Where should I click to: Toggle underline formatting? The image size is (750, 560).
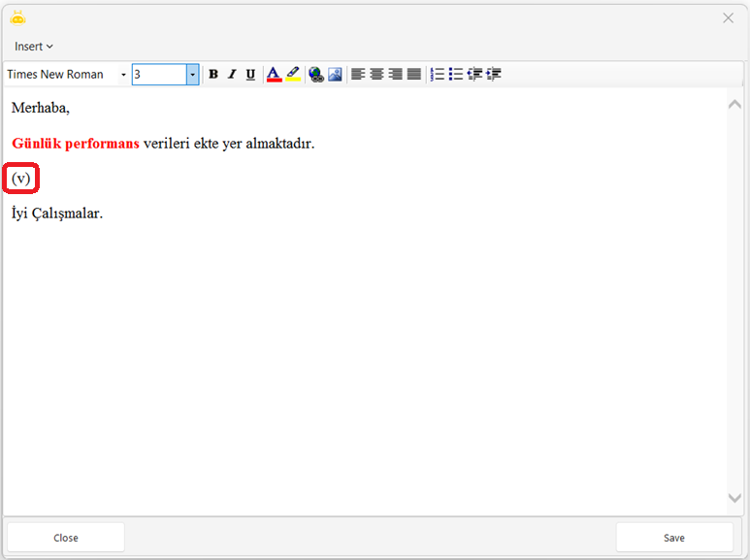[x=250, y=75]
